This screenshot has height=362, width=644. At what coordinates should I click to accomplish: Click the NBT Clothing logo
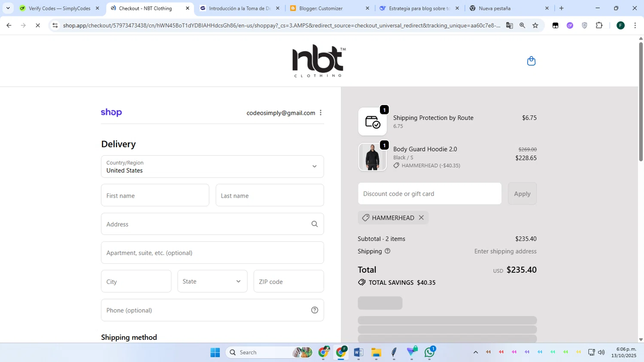pos(319,61)
